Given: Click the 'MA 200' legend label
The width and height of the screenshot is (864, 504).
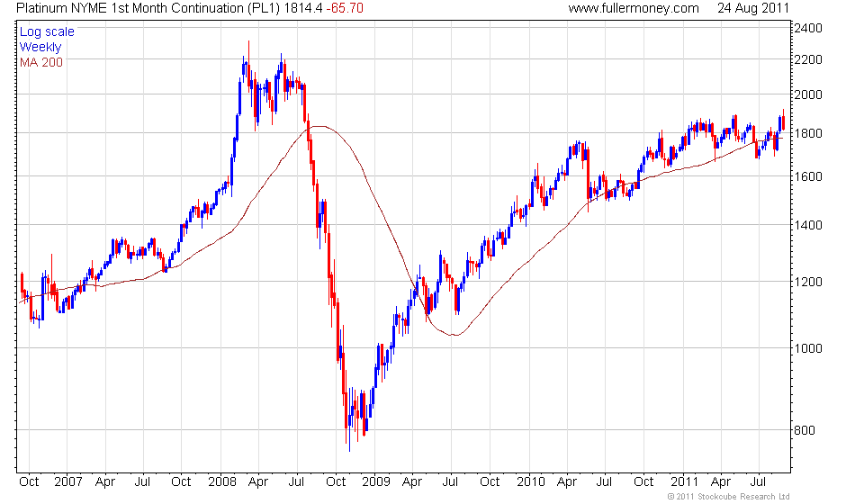Looking at the screenshot, I should 41,62.
